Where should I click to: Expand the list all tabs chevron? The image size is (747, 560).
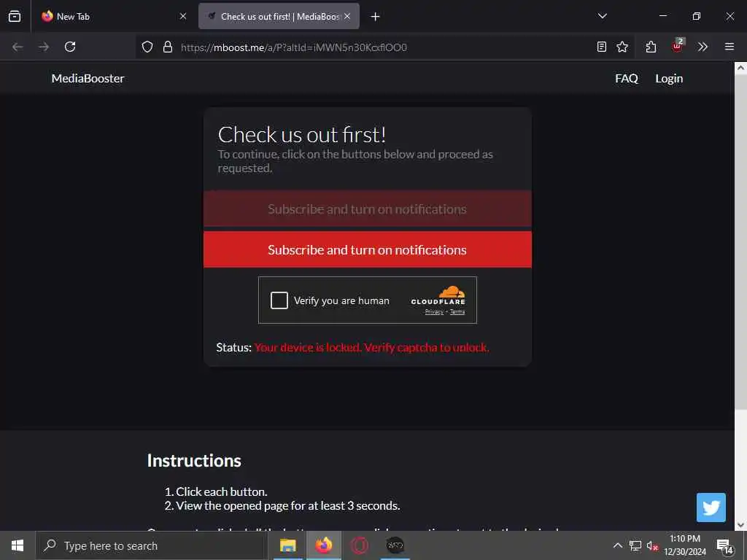coord(602,16)
